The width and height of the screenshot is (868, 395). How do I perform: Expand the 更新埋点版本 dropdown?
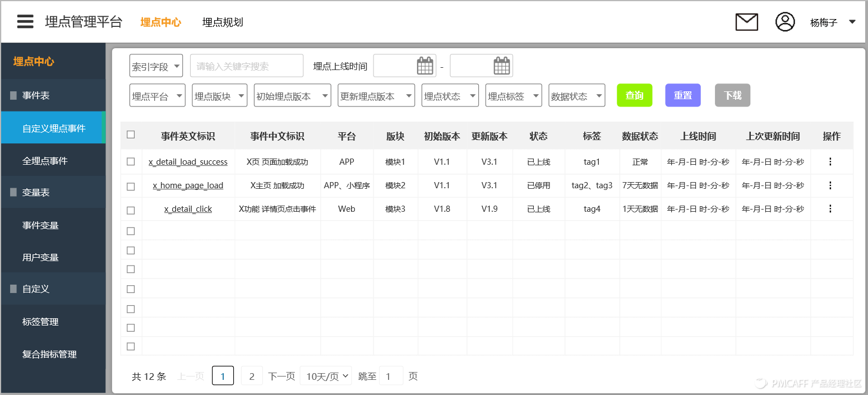point(376,95)
